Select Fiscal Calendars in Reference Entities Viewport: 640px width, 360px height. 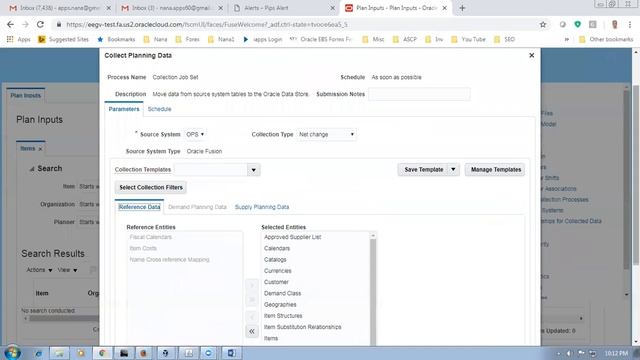click(x=151, y=237)
